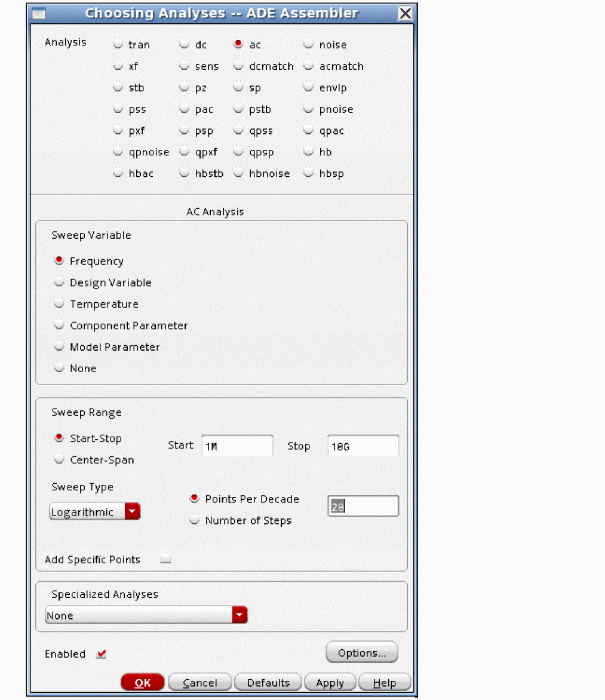Select the qpxf analysis radio button
The width and height of the screenshot is (605, 700).
click(x=185, y=151)
